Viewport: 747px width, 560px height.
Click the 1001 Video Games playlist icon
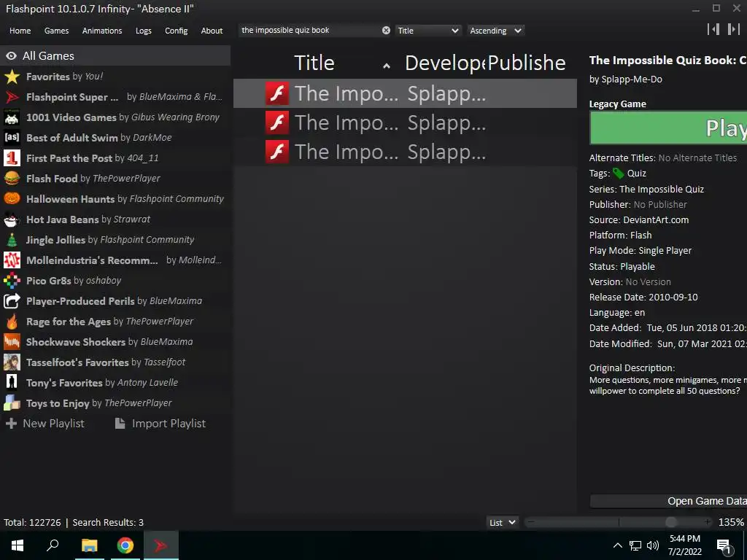pyautogui.click(x=12, y=117)
